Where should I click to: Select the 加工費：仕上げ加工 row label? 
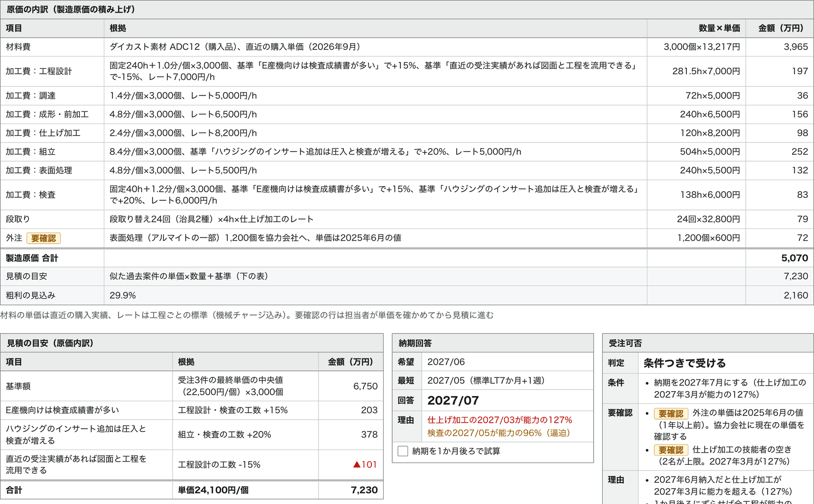43,133
